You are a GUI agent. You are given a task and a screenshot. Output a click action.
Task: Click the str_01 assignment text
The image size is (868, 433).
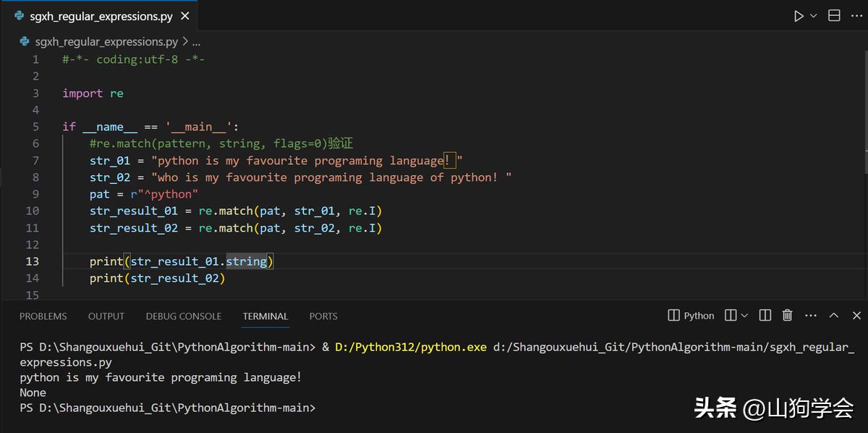(x=276, y=161)
